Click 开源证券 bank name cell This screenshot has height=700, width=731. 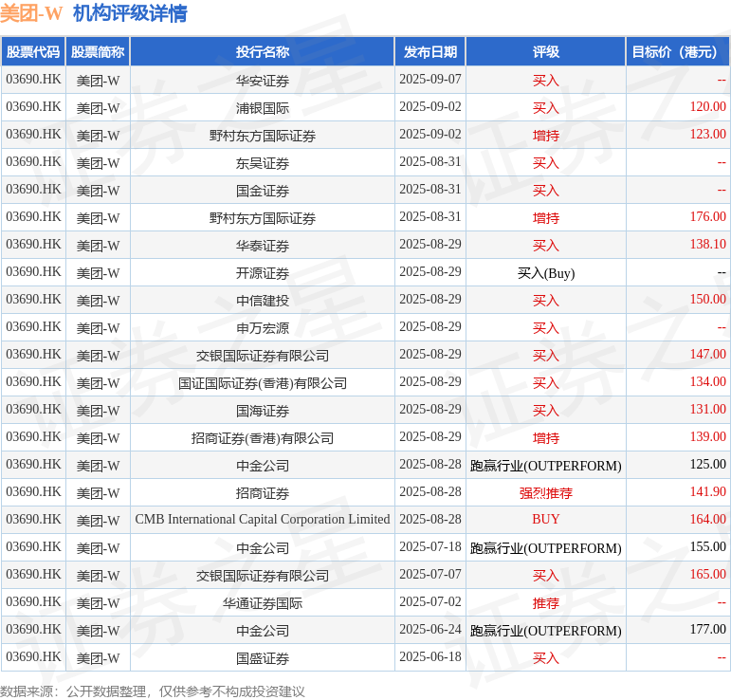click(x=263, y=273)
